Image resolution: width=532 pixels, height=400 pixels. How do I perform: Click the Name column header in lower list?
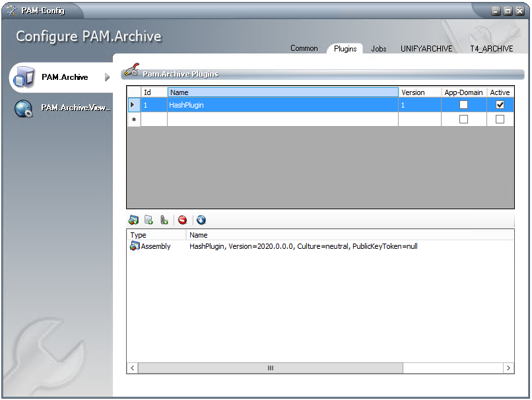tap(350, 235)
